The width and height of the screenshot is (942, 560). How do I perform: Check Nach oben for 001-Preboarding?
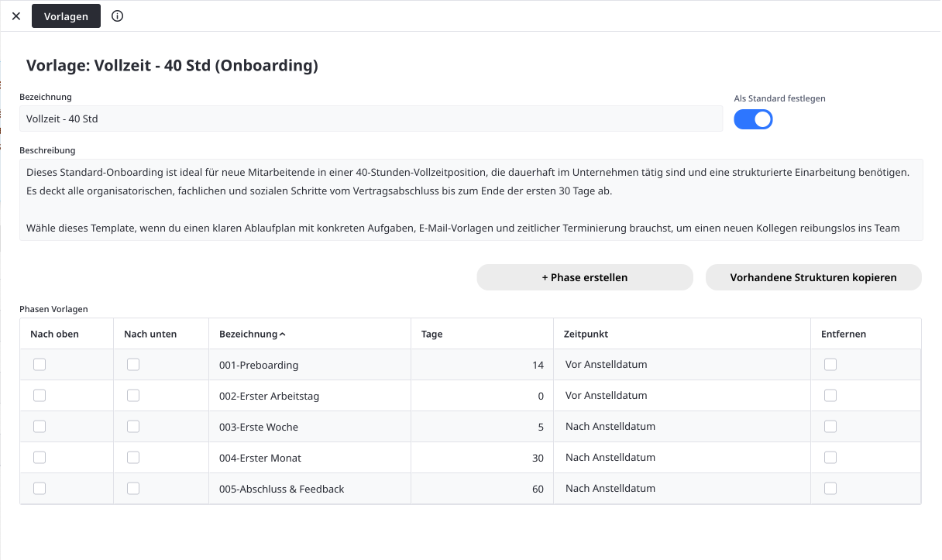click(x=40, y=365)
